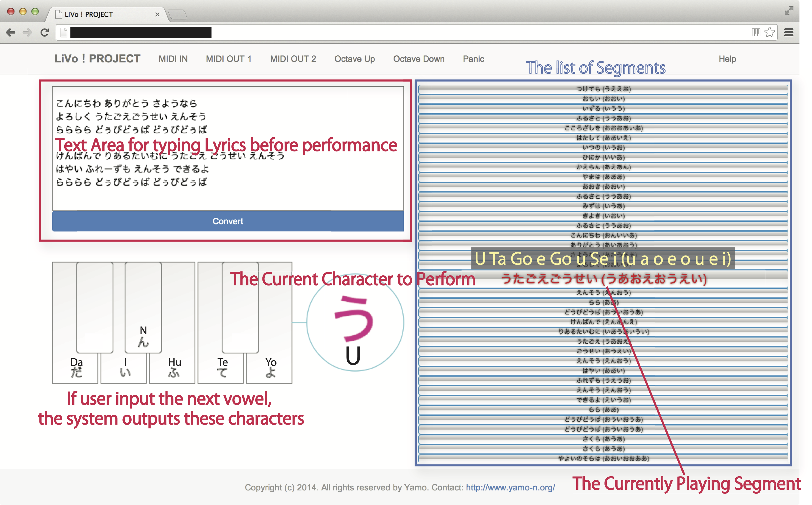
Task: Click Panic in the navbar
Action: [473, 59]
